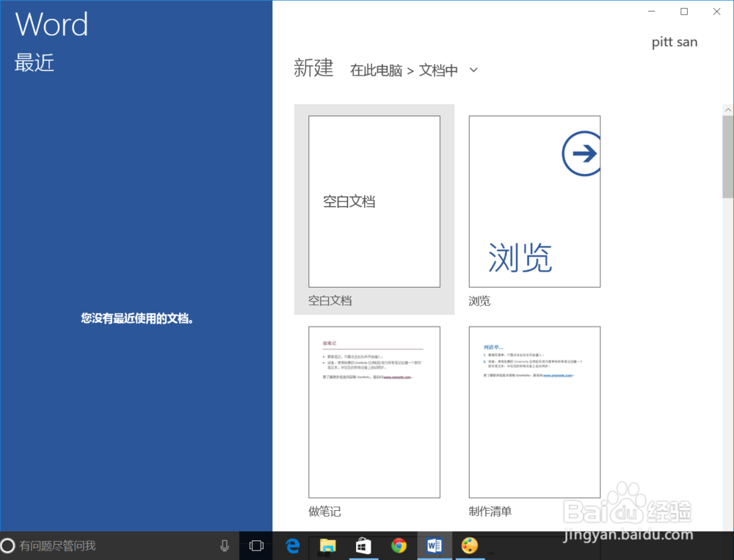
Task: Expand the save location dropdown chevron
Action: pyautogui.click(x=473, y=70)
